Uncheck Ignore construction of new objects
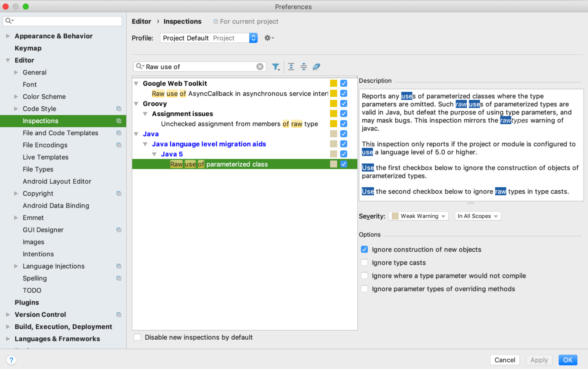588x369 pixels. point(364,250)
